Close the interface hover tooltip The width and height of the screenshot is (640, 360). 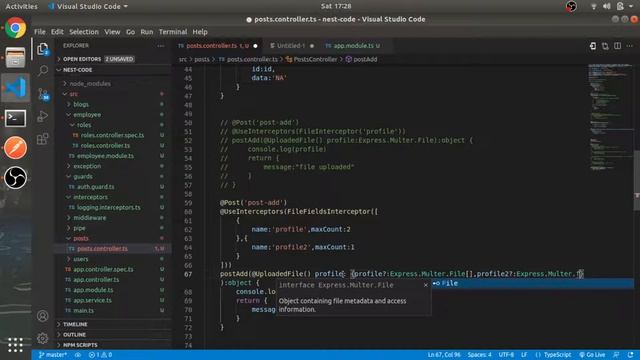pyautogui.click(x=426, y=285)
